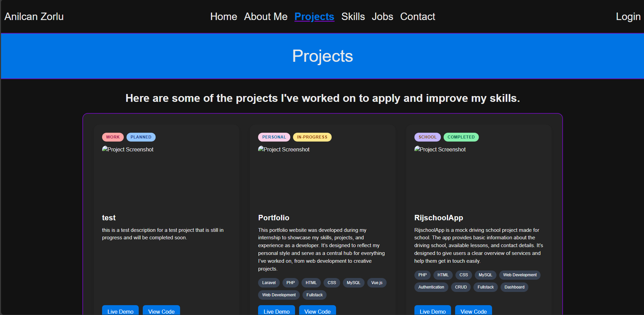Click the Live Demo button on the test project
This screenshot has height=315, width=644.
pyautogui.click(x=120, y=311)
